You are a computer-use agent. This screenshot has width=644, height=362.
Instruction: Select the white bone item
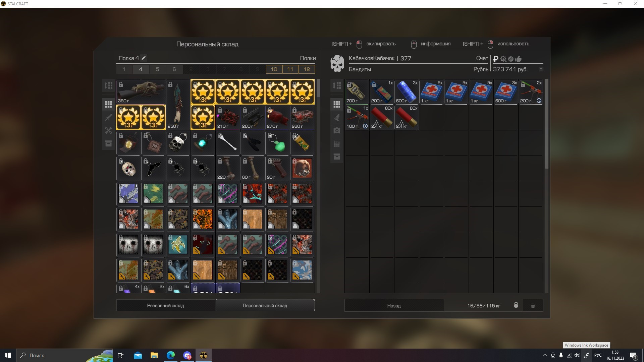[228, 143]
